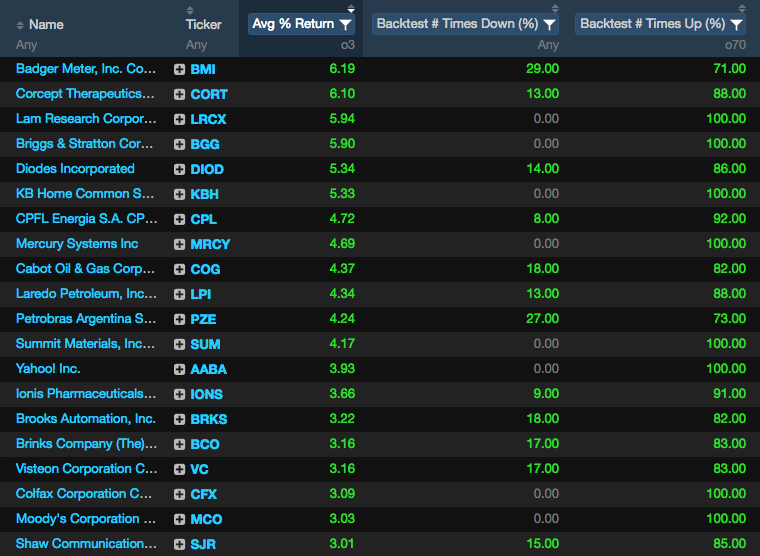
Task: Open filter icon on Backtest Times Down
Action: [x=549, y=24]
